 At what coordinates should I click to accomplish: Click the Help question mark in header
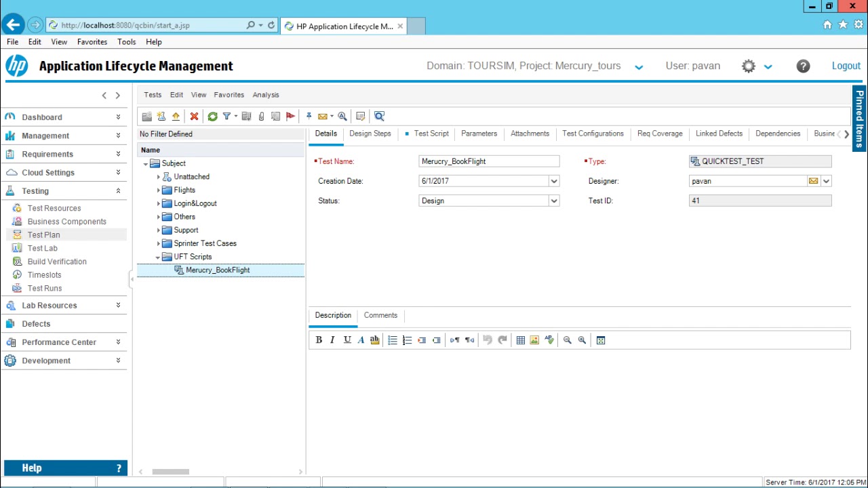803,66
